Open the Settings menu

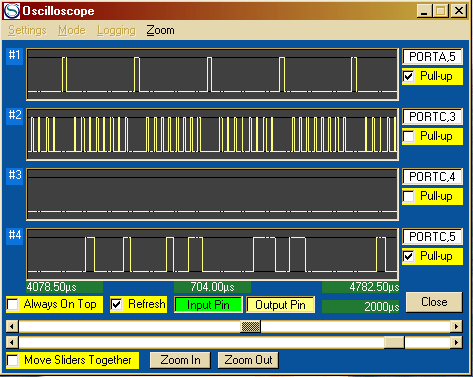27,31
